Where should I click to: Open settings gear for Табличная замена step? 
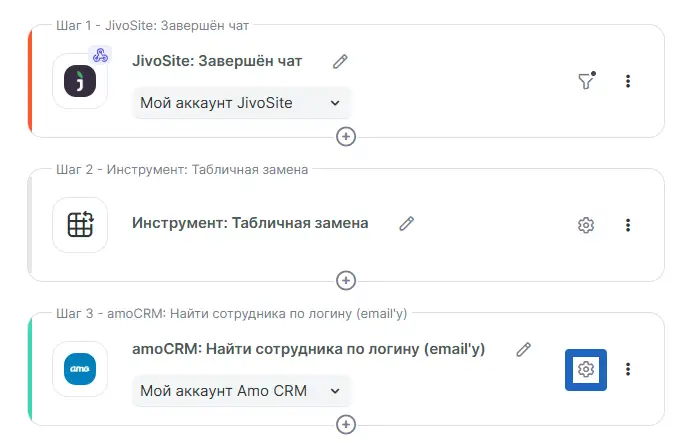tap(587, 225)
